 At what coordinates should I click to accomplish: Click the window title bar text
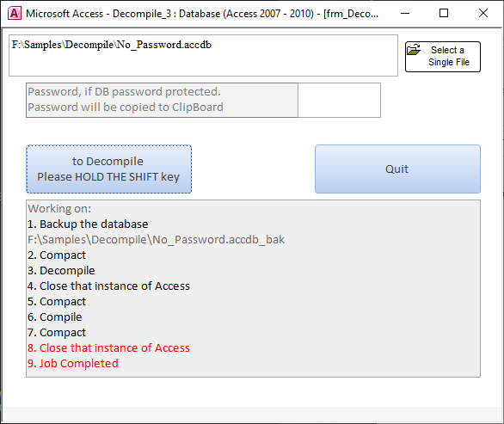point(202,14)
